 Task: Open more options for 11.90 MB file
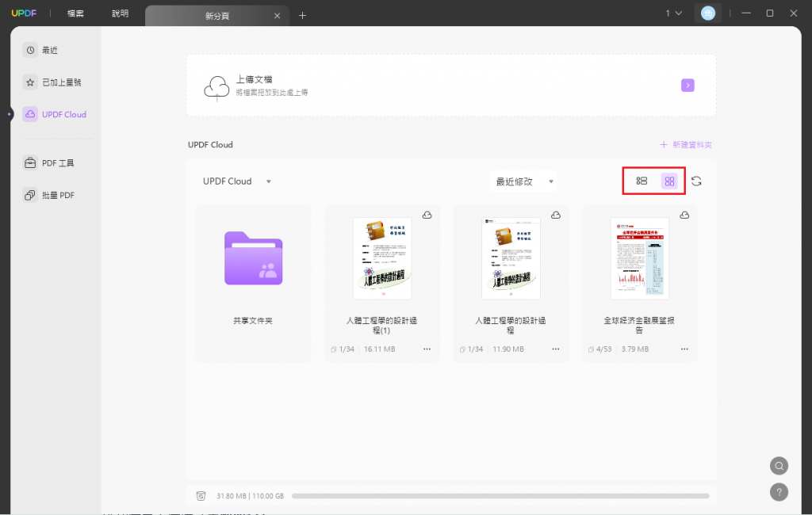coord(556,349)
